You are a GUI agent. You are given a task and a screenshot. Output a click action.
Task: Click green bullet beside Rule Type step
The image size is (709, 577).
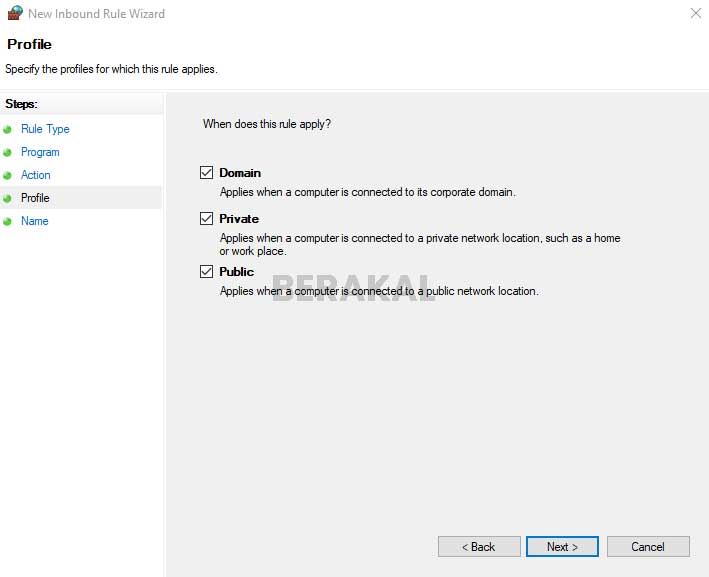tap(8, 129)
